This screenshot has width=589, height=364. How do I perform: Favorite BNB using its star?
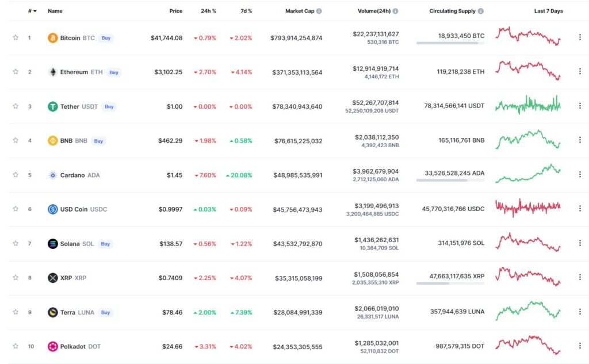click(x=16, y=140)
